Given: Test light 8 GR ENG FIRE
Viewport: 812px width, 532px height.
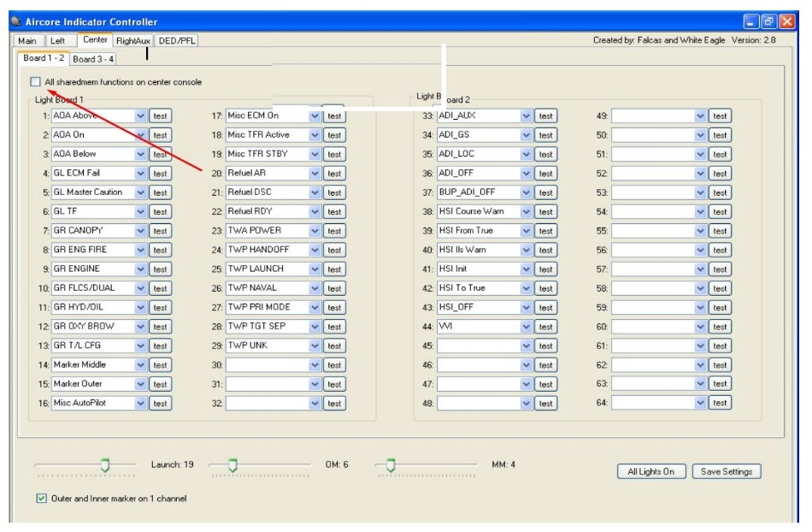Looking at the screenshot, I should tap(160, 251).
